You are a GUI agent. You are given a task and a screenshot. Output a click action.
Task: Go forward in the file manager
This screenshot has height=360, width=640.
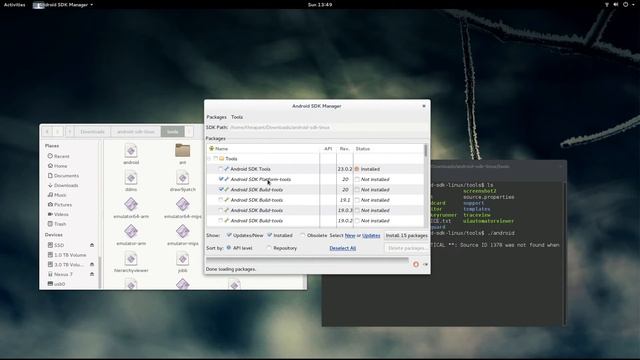58,131
